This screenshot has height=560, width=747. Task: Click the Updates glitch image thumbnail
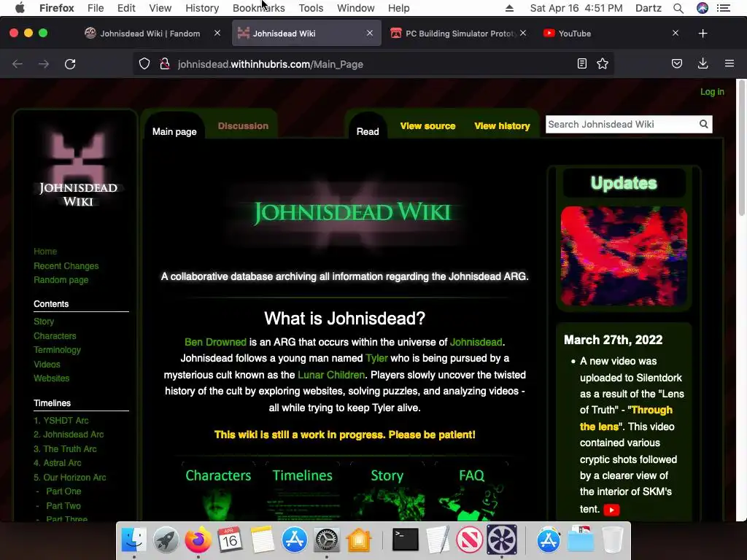click(x=624, y=256)
